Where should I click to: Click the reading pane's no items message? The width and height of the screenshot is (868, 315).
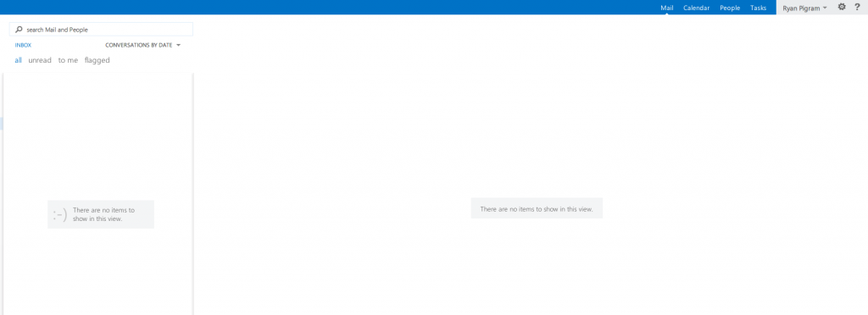click(x=537, y=209)
